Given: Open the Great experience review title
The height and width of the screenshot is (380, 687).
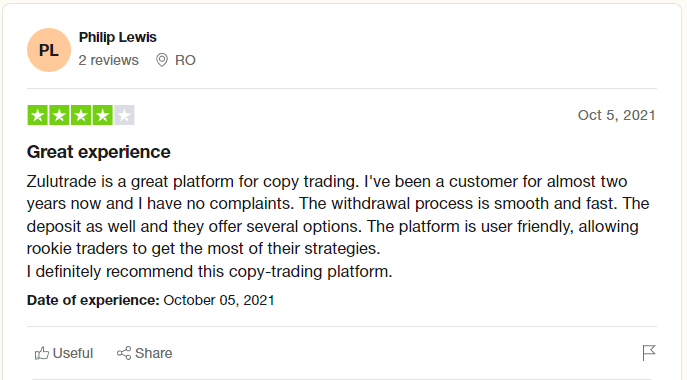Looking at the screenshot, I should pyautogui.click(x=99, y=152).
